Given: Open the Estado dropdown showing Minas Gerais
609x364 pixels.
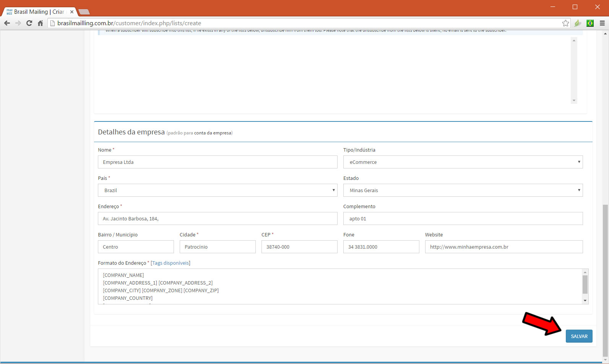Looking at the screenshot, I should (463, 190).
